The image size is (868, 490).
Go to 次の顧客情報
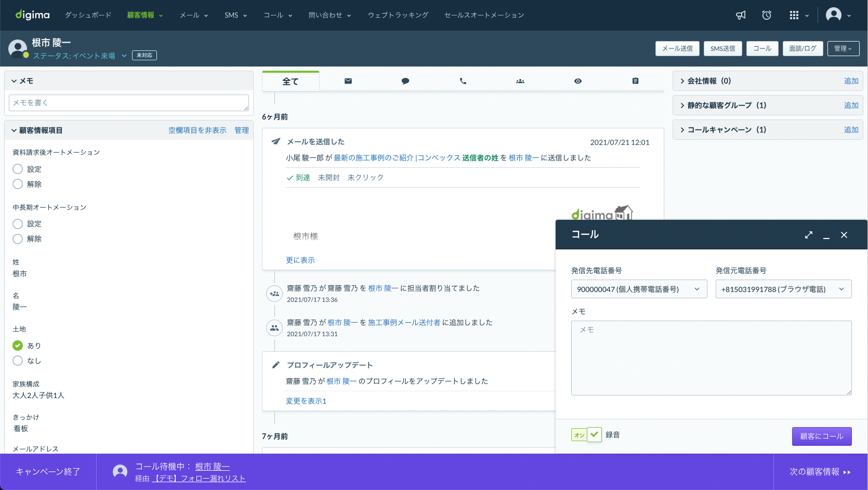click(x=820, y=472)
